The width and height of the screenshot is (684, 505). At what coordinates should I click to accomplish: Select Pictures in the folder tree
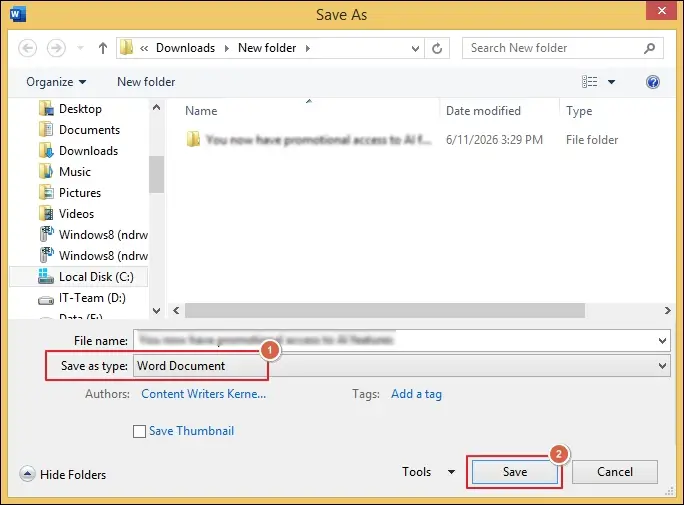(x=80, y=192)
